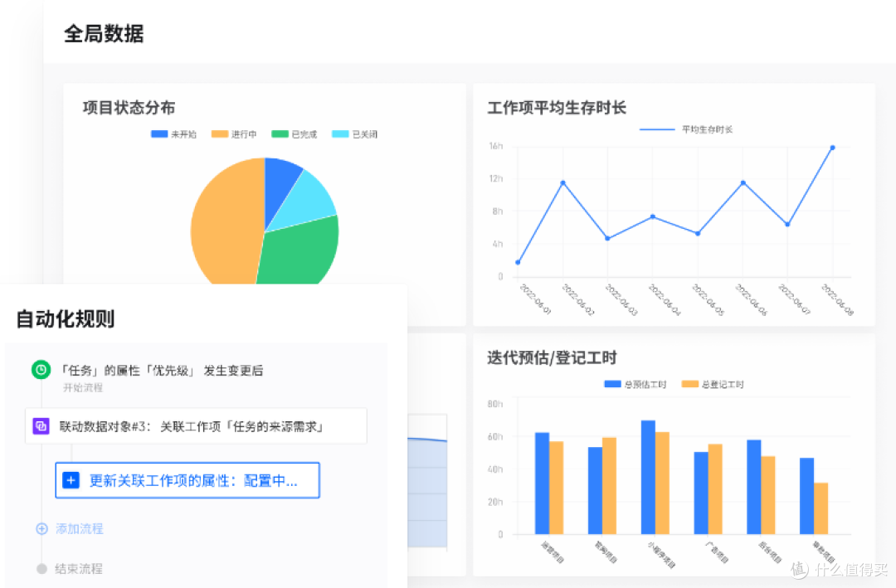Click the 全局数据 page heading
Screen dimensions: 896x588
[x=104, y=34]
